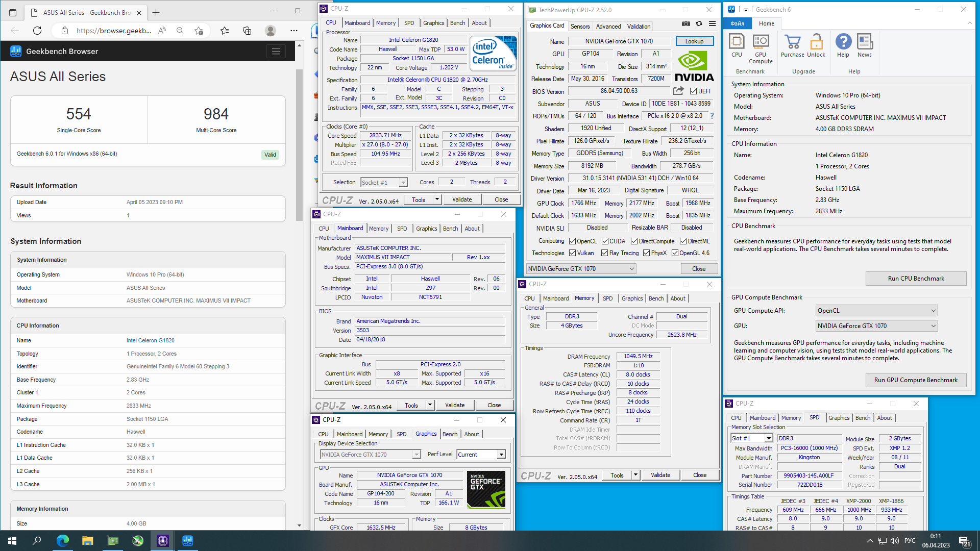Toggle the OpenCL checkbox in GPU-Z

(573, 241)
